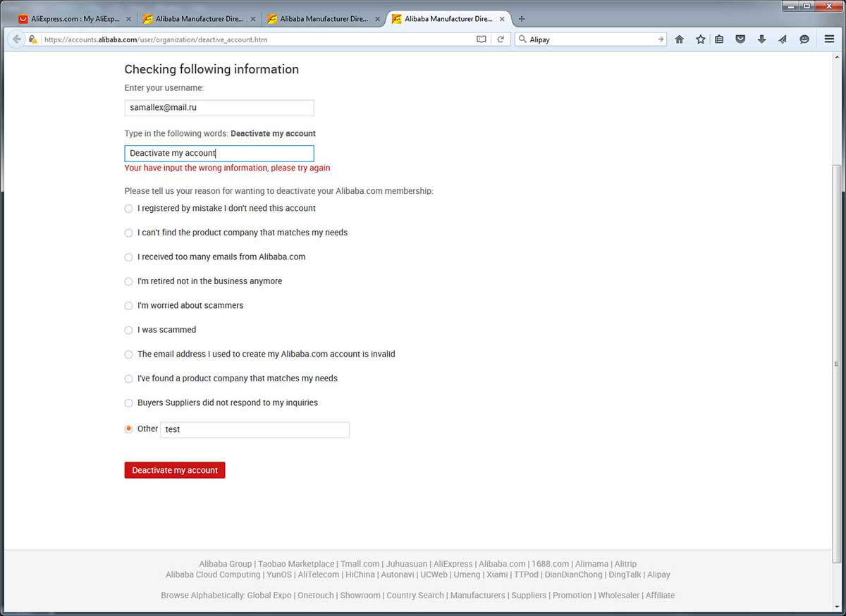Go back with the browser back arrow
Viewport: 846px width, 616px height.
click(16, 39)
